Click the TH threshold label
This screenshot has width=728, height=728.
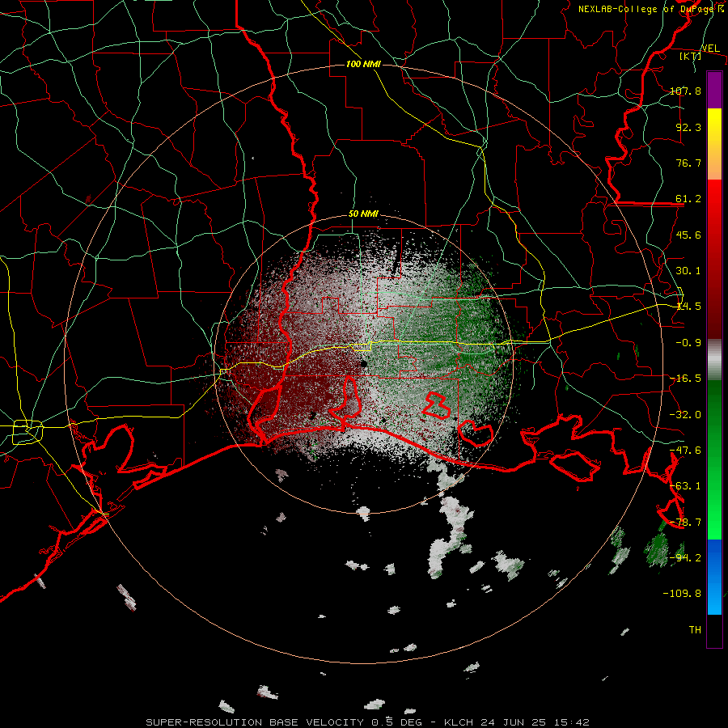(695, 629)
